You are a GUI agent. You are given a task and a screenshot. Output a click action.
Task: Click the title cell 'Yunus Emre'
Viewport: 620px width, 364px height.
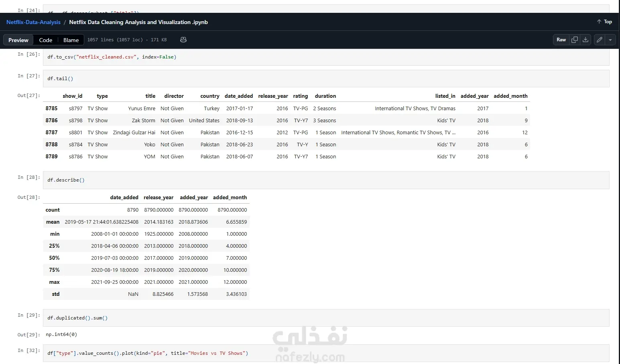click(x=142, y=109)
